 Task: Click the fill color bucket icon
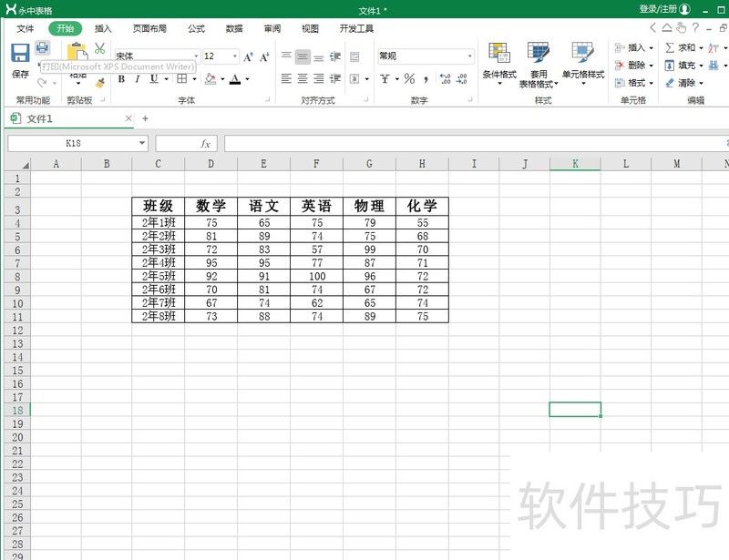pos(210,79)
